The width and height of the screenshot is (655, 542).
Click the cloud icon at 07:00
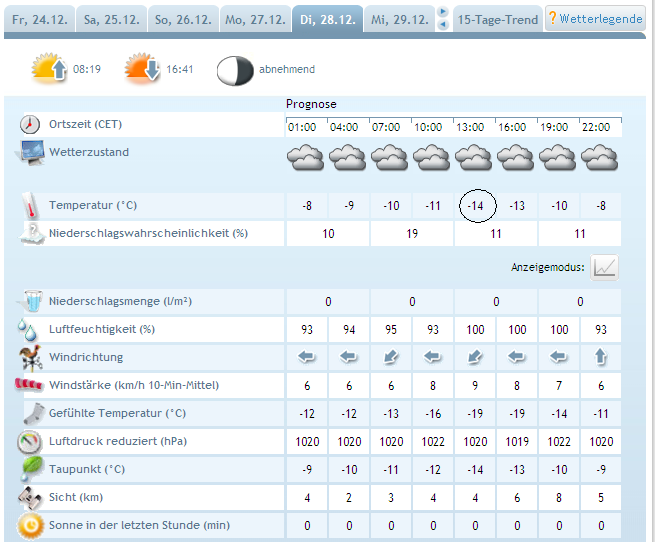click(389, 158)
